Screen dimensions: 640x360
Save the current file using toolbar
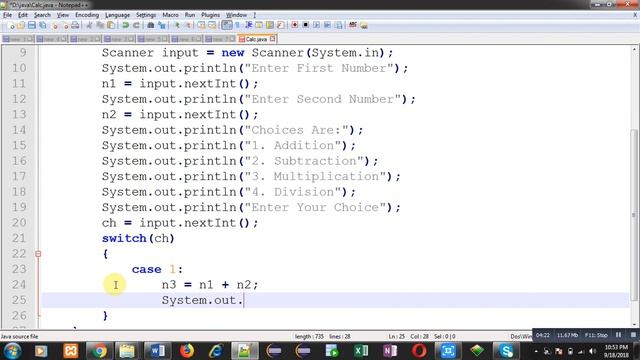31,25
